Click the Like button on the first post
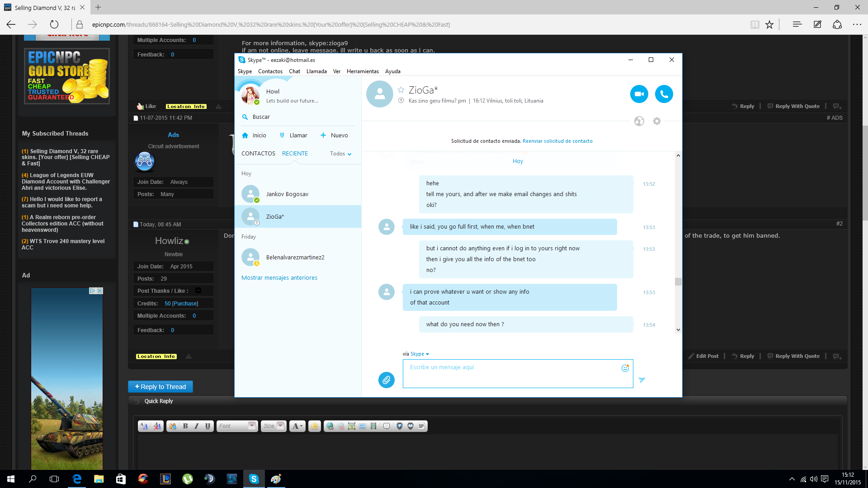 pos(146,107)
